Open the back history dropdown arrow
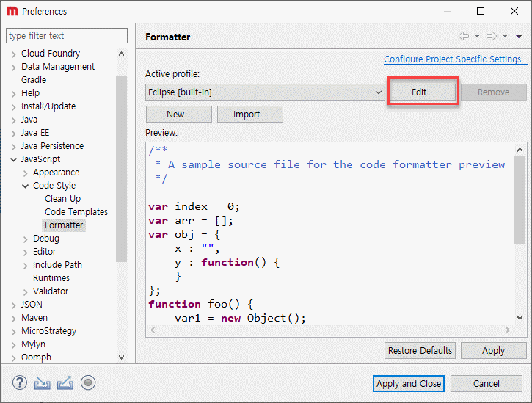 tap(477, 36)
